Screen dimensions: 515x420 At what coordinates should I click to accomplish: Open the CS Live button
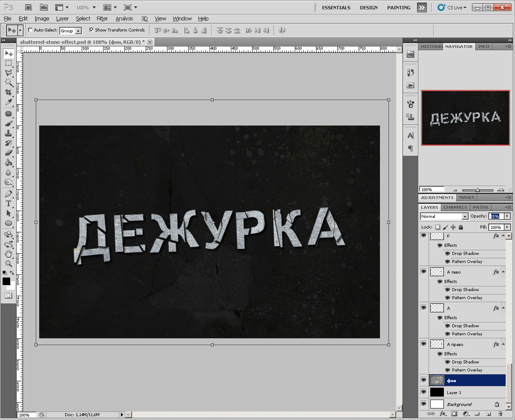(452, 8)
